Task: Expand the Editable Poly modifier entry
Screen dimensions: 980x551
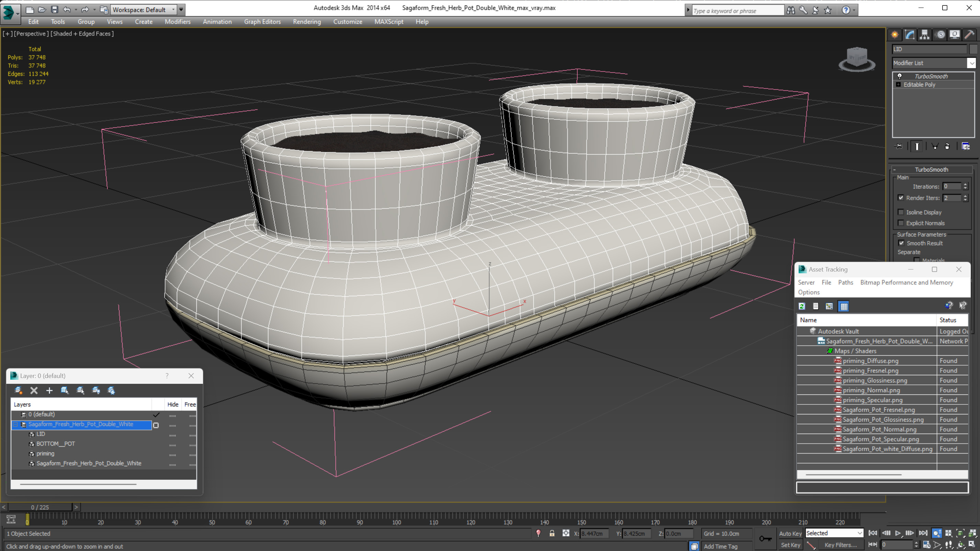Action: coord(898,84)
